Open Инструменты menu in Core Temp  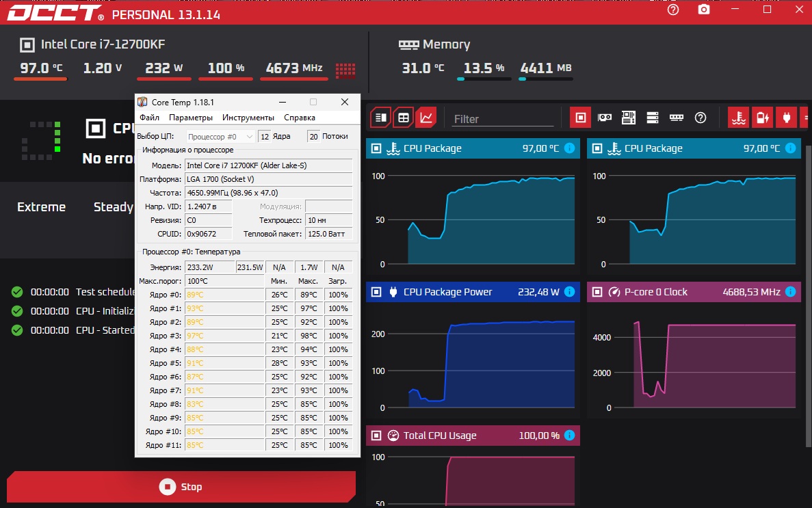(x=248, y=118)
